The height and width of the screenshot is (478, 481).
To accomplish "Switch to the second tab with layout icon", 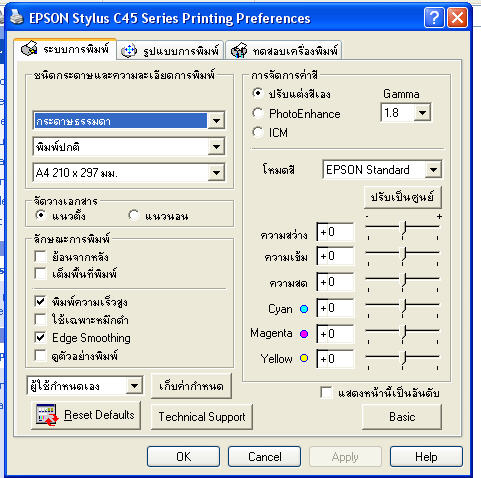I will (x=170, y=51).
